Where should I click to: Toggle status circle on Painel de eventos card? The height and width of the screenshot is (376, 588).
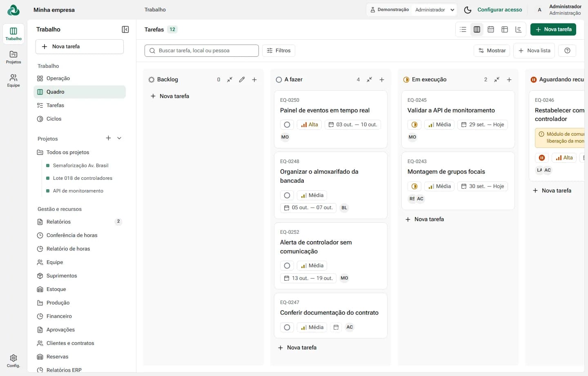tap(287, 125)
